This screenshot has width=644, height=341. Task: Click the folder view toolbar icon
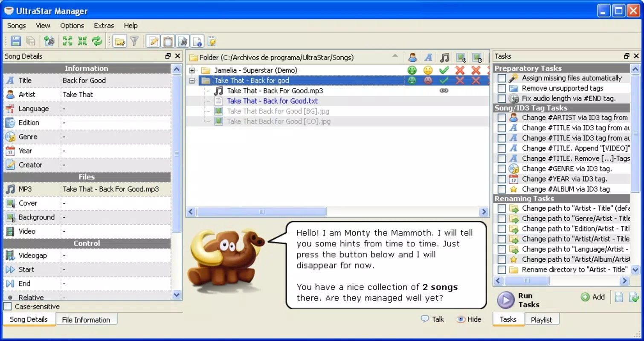(x=120, y=41)
